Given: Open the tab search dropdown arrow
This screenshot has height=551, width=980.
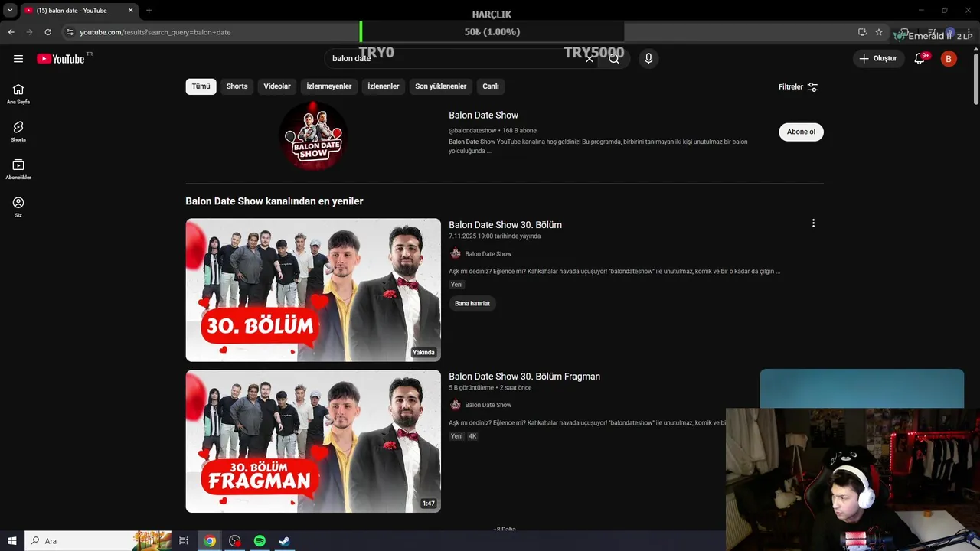Looking at the screenshot, I should [x=10, y=11].
